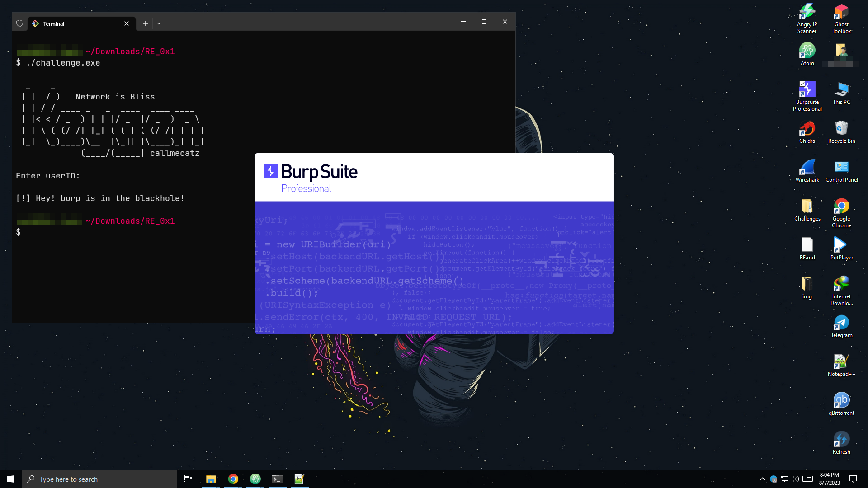Open volume control in system tray
868x488 pixels.
click(x=795, y=479)
